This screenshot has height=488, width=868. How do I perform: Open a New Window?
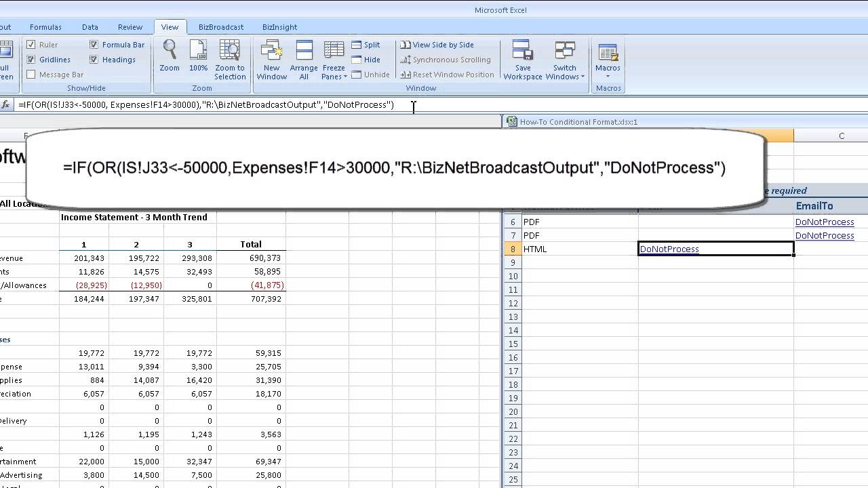[271, 60]
